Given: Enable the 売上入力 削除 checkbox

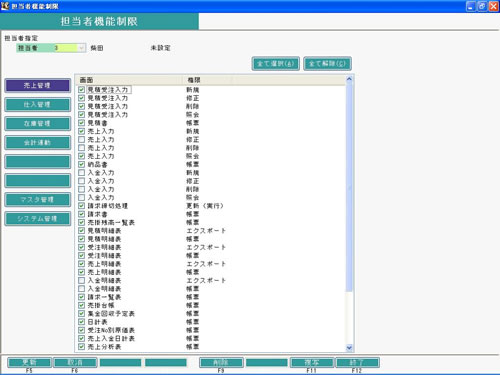Looking at the screenshot, I should pos(81,148).
